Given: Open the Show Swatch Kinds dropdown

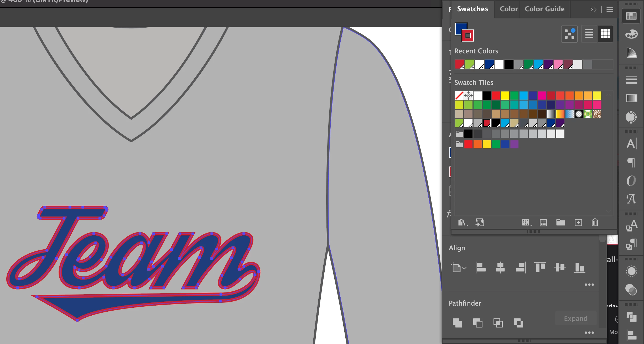Looking at the screenshot, I should pyautogui.click(x=526, y=222).
